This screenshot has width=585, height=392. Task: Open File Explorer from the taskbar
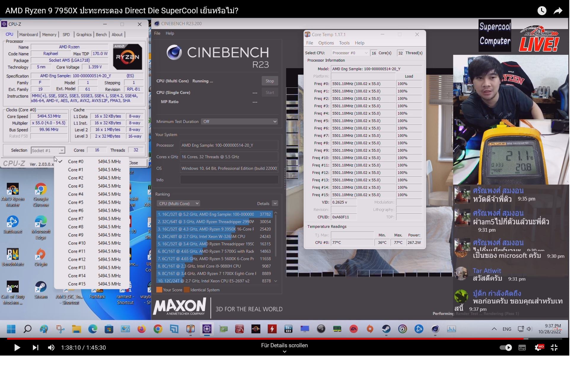[x=76, y=329]
